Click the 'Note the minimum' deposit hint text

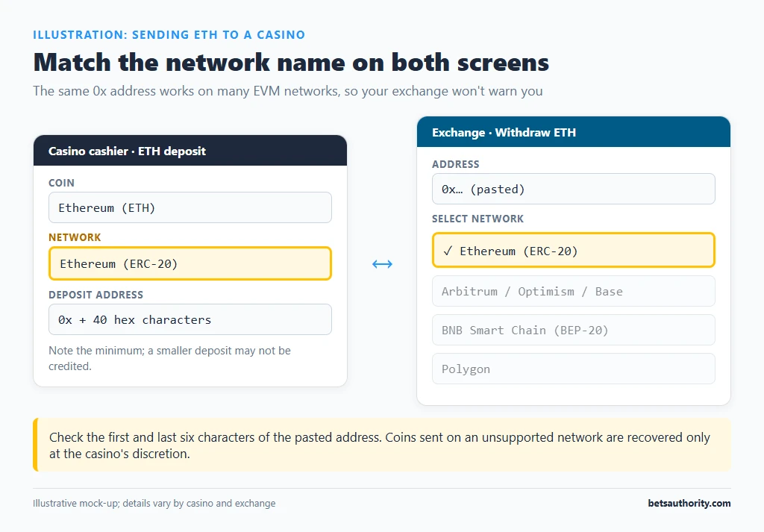(x=169, y=358)
